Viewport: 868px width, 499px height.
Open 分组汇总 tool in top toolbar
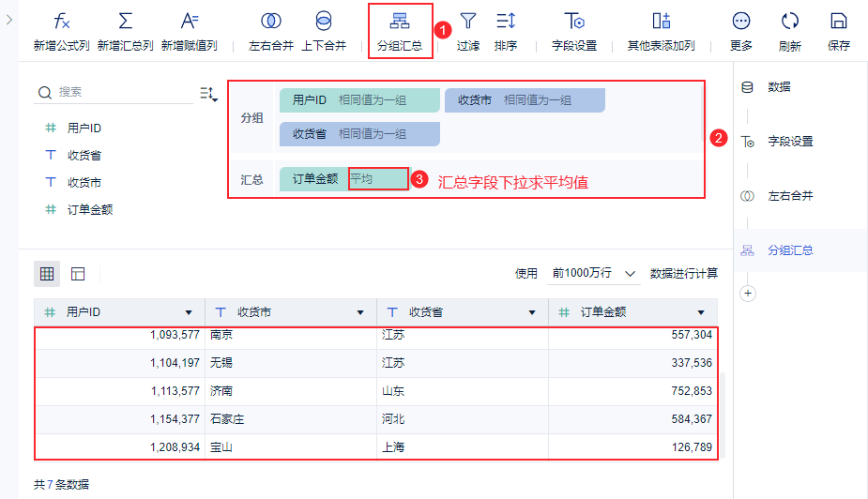click(x=400, y=32)
